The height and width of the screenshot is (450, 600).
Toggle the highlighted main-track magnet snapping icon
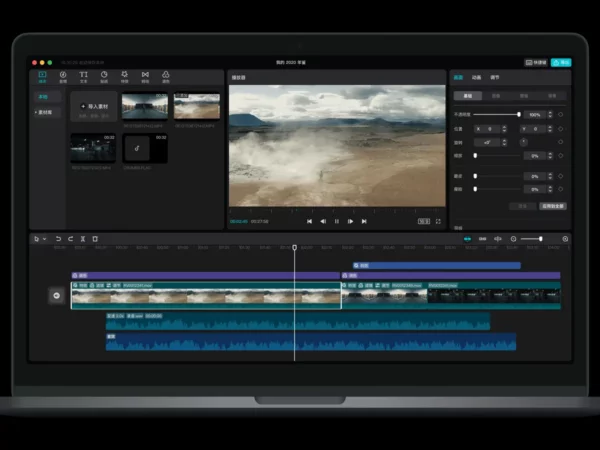point(467,239)
